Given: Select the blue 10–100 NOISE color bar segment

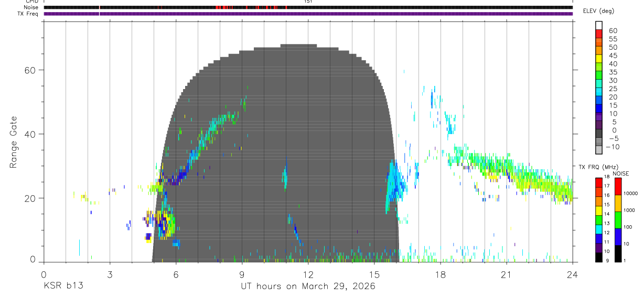Looking at the screenshot, I should [x=618, y=236].
